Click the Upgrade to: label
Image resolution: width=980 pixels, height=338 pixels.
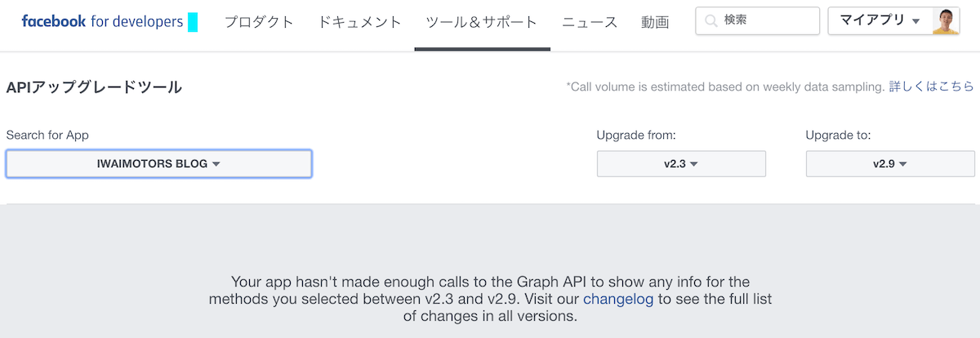tap(839, 135)
